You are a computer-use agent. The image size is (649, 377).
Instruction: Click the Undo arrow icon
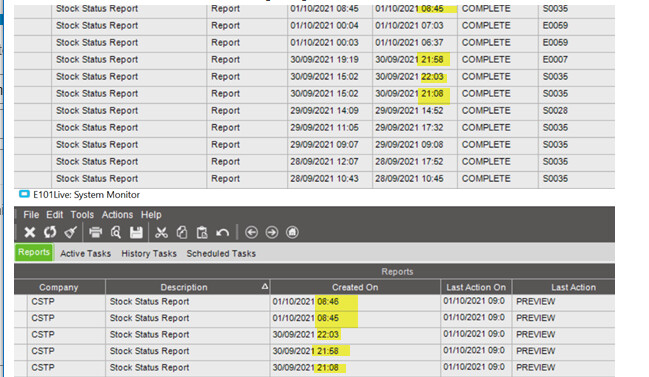(x=223, y=233)
